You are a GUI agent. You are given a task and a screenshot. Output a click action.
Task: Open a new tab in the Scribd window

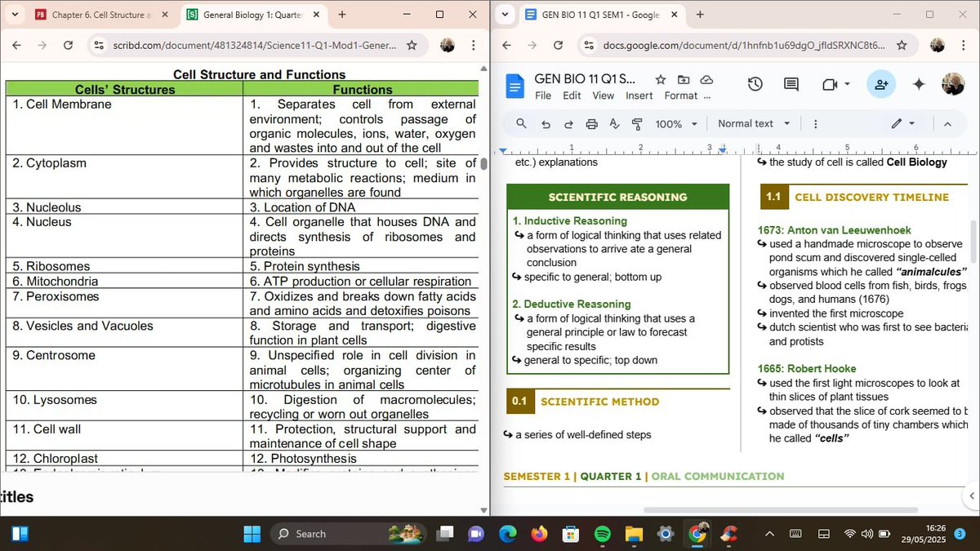click(x=342, y=15)
